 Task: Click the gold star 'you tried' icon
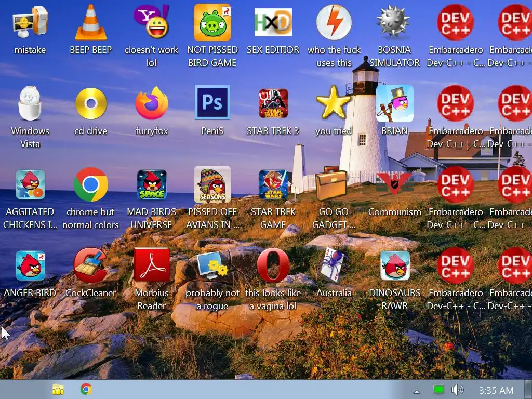pos(334,102)
